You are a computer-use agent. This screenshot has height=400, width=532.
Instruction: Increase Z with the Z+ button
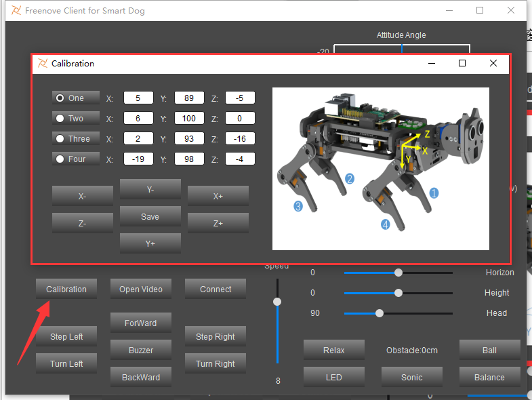tap(218, 223)
